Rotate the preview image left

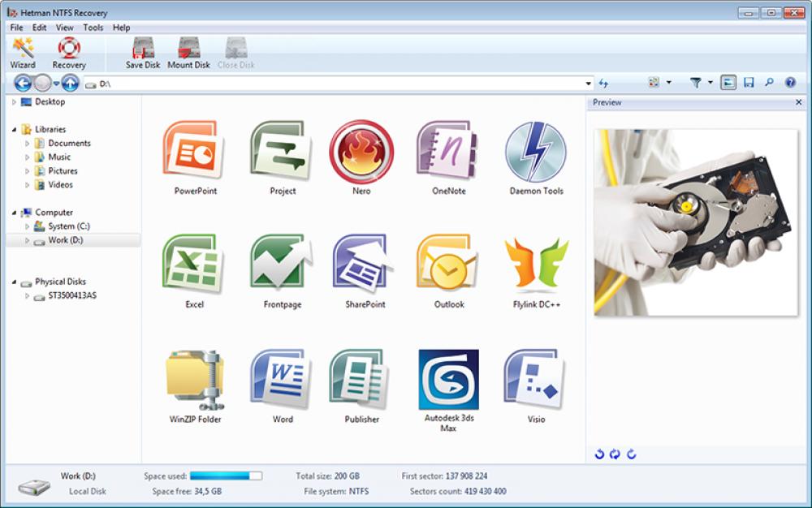pyautogui.click(x=601, y=454)
